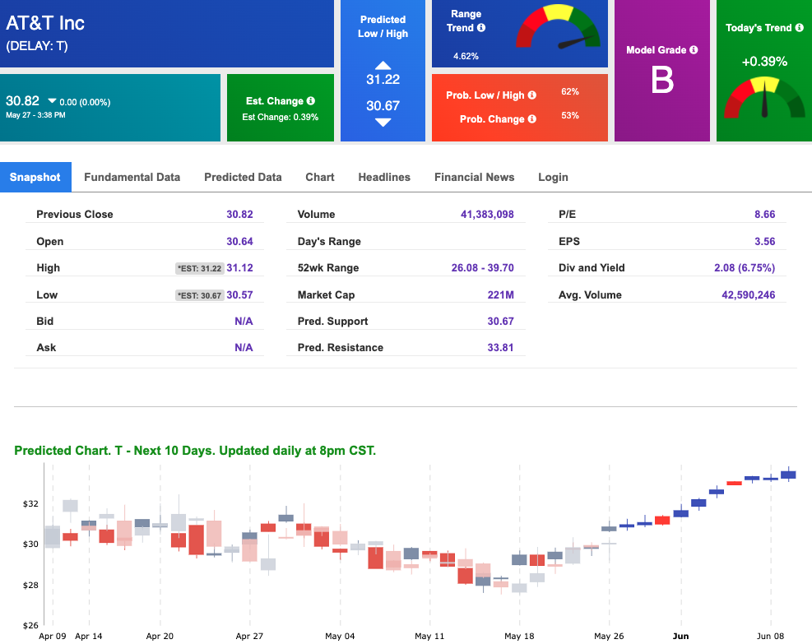Screen dimensions: 812x644
Task: Click the Pred. Support value 30.67
Action: coord(501,321)
